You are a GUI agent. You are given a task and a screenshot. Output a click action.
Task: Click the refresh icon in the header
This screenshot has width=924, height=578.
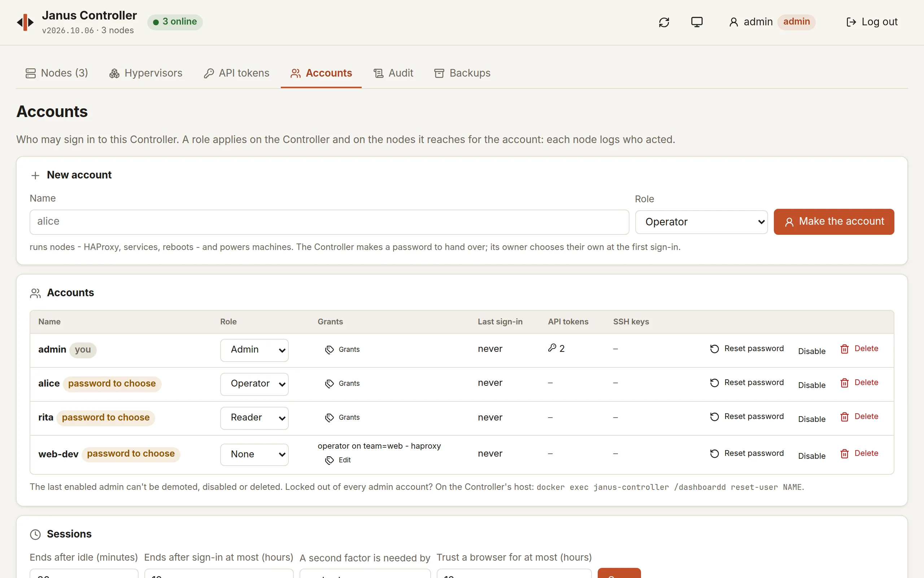[664, 22]
